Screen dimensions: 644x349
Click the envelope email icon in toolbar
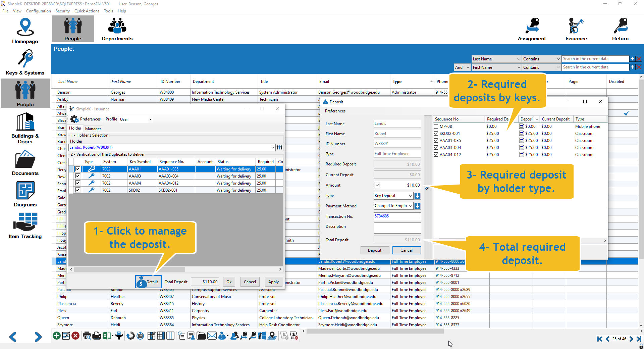click(212, 336)
